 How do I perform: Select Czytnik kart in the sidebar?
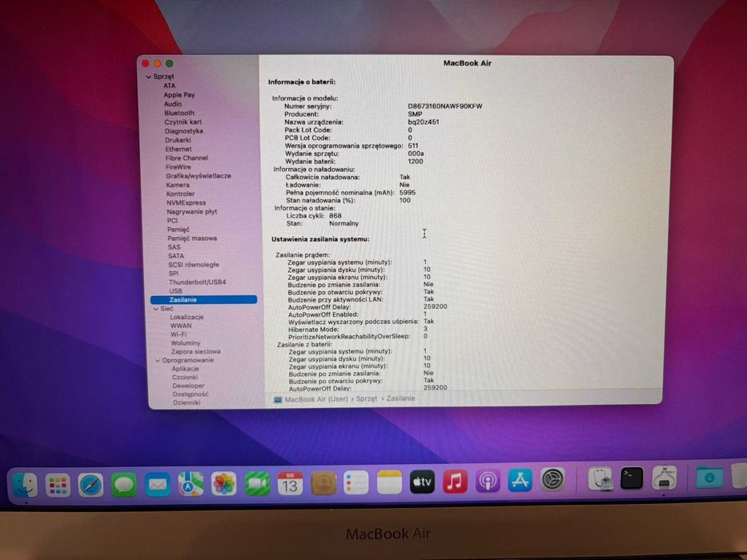coord(183,122)
